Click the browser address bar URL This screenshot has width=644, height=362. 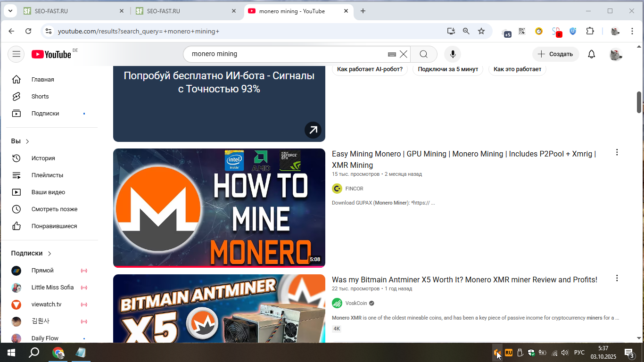(x=139, y=31)
